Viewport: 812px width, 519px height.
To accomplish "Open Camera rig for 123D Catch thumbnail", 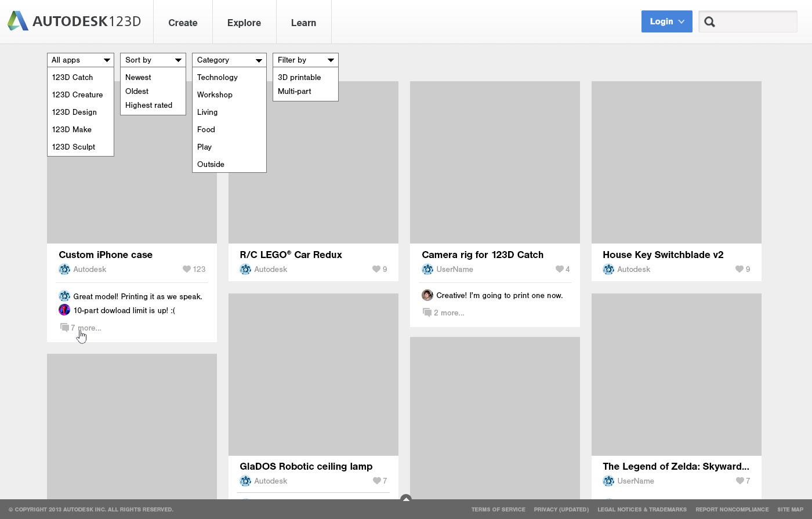I will [495, 162].
